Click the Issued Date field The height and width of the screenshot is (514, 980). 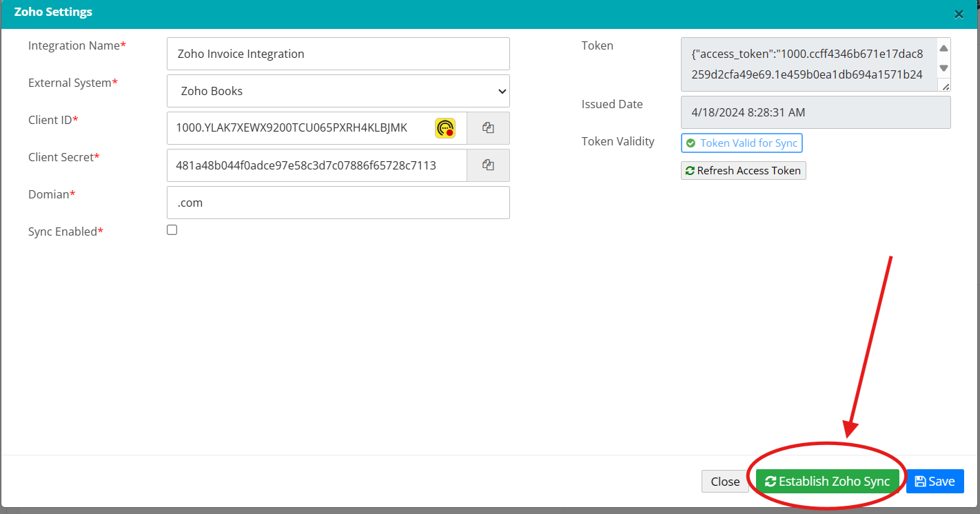[x=815, y=112]
